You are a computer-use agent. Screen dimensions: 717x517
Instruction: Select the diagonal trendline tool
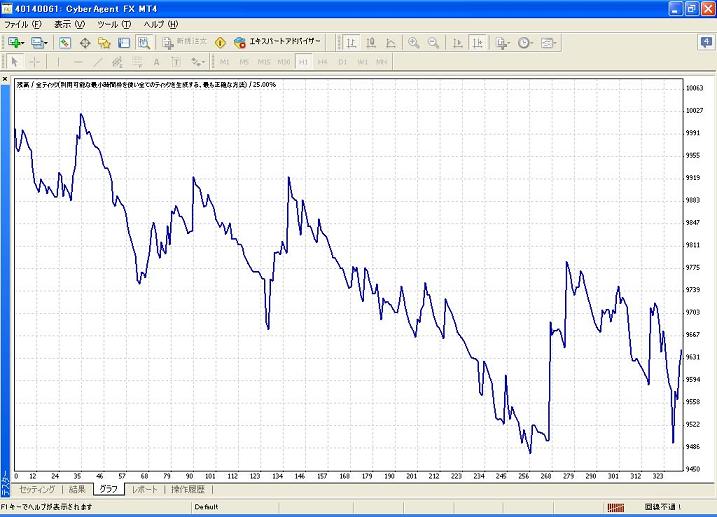click(97, 61)
